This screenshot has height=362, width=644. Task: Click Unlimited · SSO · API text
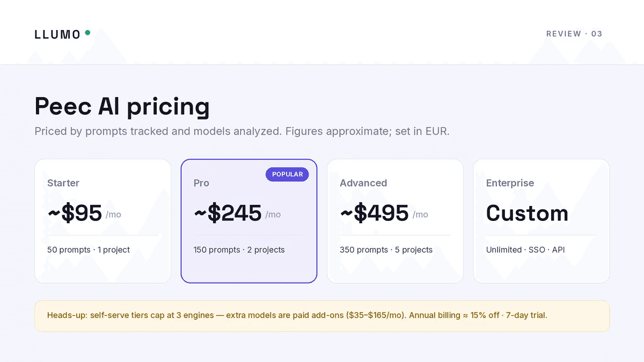(x=525, y=250)
